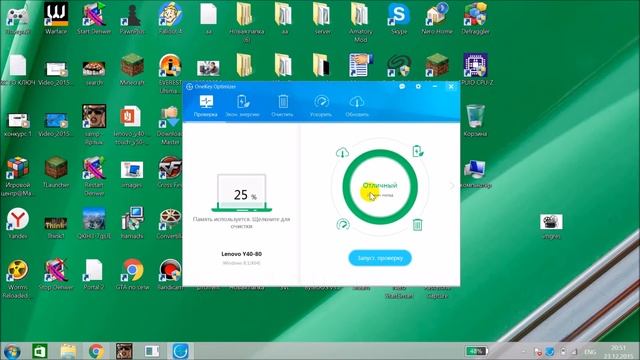Select the Portal 2 shortcut
Viewport: 640px width, 360px height.
pyautogui.click(x=94, y=274)
